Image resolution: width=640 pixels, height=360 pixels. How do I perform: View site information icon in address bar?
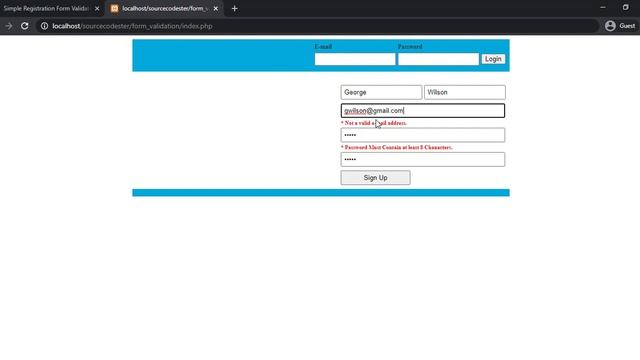click(44, 26)
